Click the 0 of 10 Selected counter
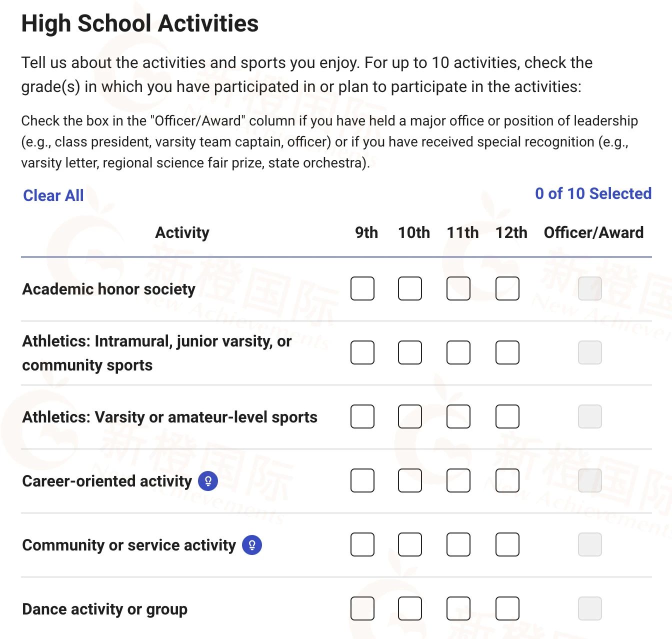 [x=593, y=193]
